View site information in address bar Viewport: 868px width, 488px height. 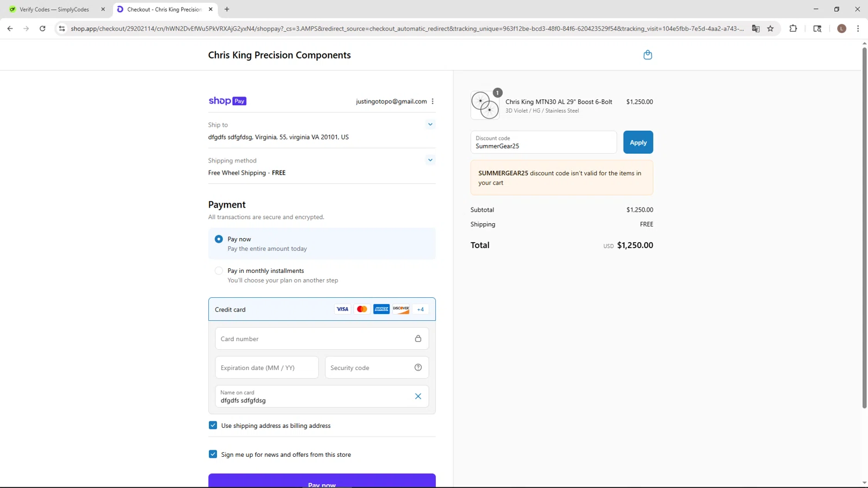[x=62, y=28]
